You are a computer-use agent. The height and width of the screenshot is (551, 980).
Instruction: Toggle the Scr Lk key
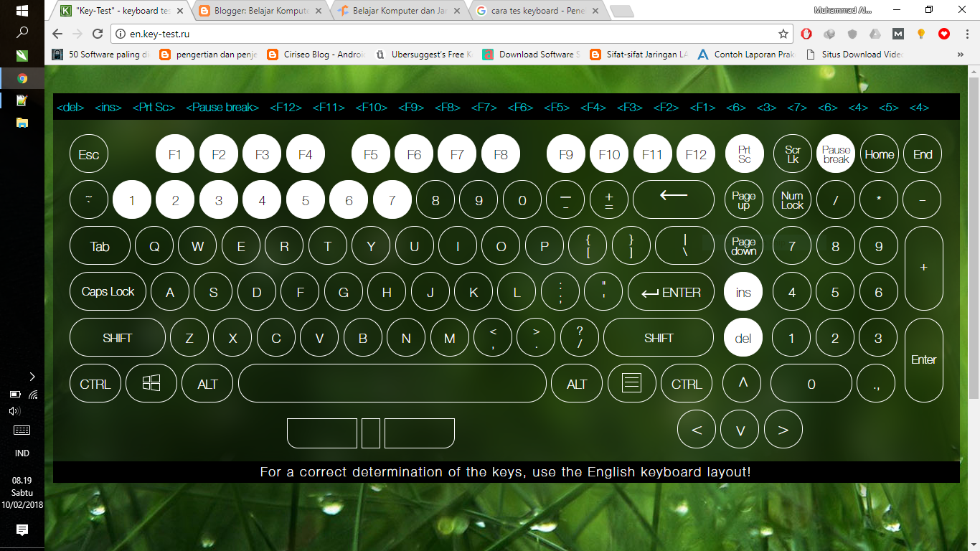click(x=791, y=154)
